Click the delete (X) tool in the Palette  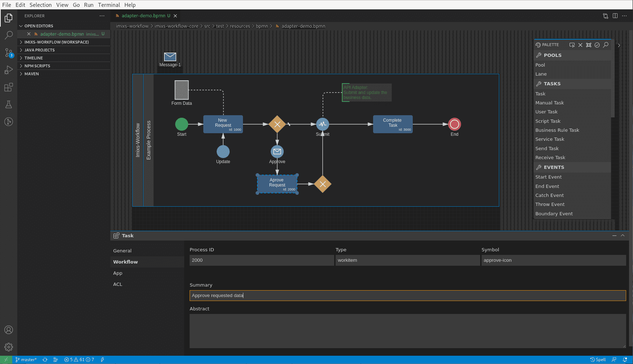tap(580, 45)
